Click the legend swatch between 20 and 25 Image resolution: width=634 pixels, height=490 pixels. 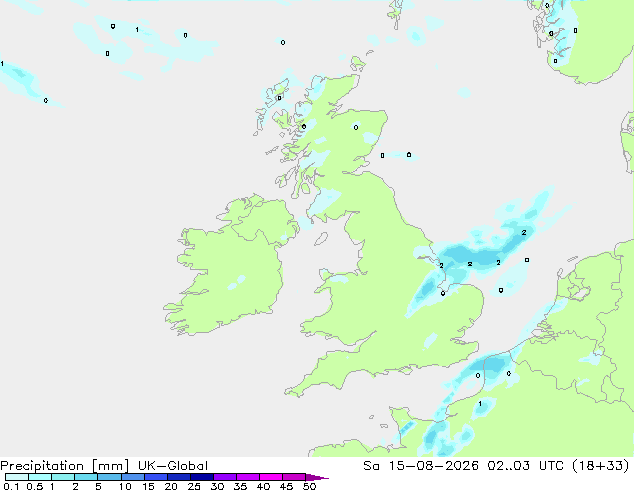coord(179,477)
